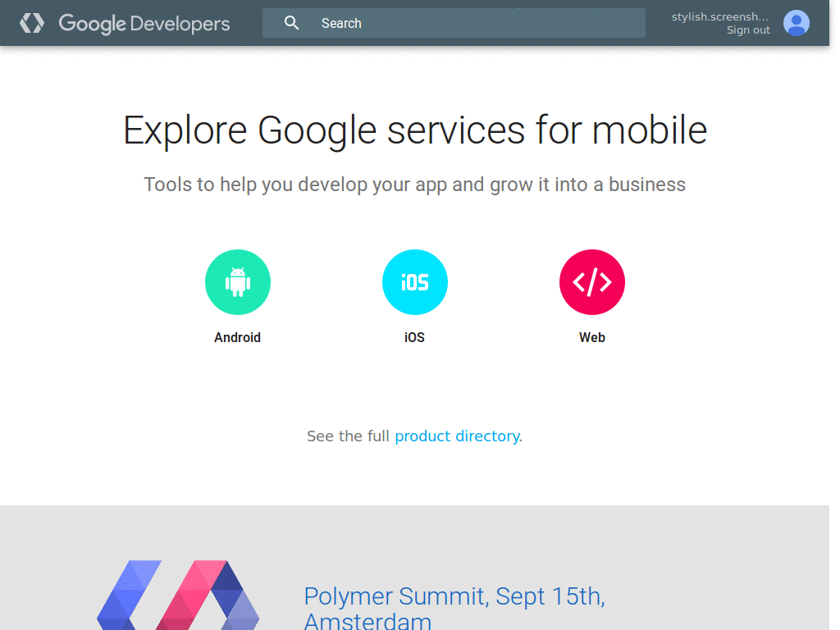The image size is (840, 630).
Task: Select the cyan iOS circle icon
Action: (414, 282)
